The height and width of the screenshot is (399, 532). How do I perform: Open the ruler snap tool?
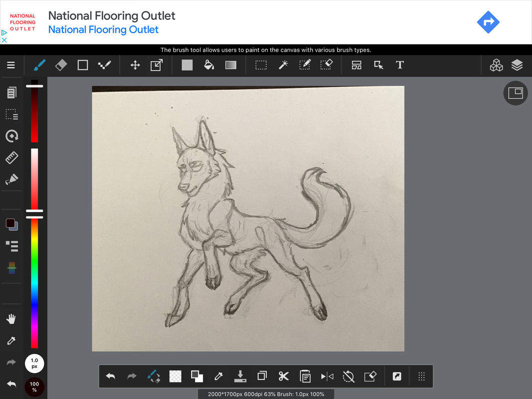coord(11,158)
